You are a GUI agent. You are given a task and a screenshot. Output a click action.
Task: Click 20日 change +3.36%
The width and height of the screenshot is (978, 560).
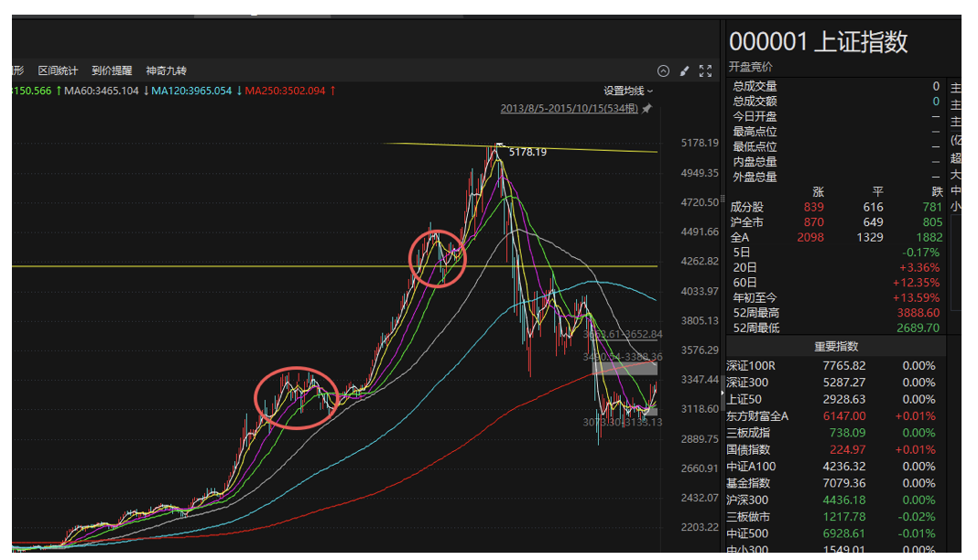tap(918, 267)
